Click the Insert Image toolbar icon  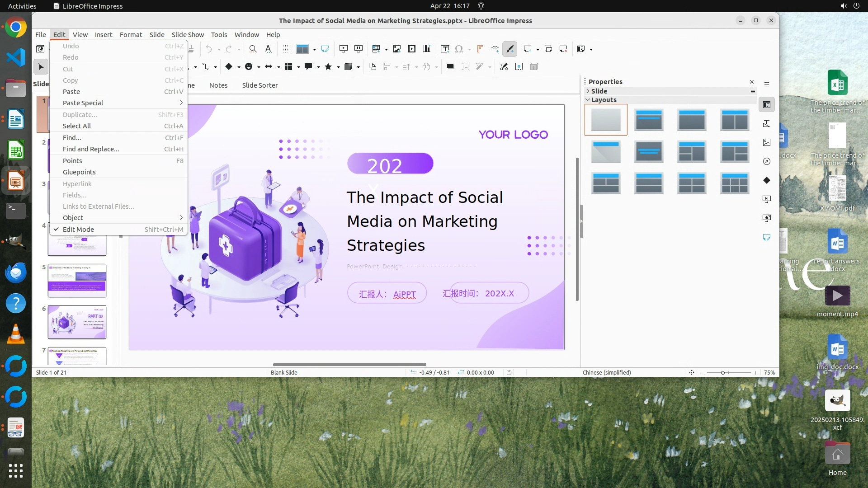click(x=397, y=49)
